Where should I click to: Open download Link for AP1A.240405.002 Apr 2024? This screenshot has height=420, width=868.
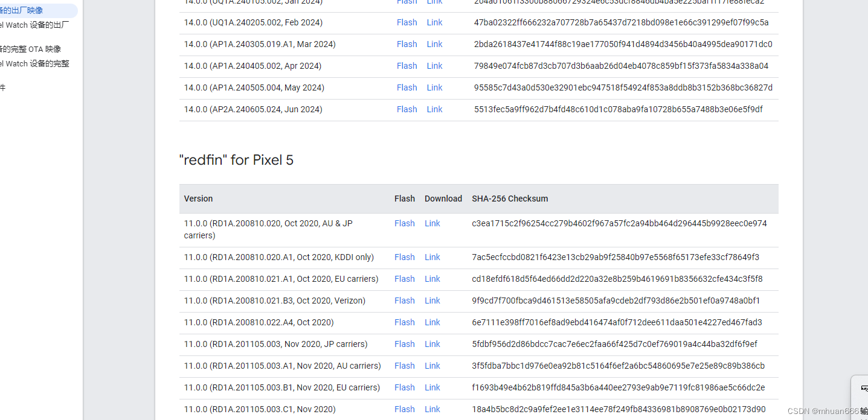pos(434,66)
